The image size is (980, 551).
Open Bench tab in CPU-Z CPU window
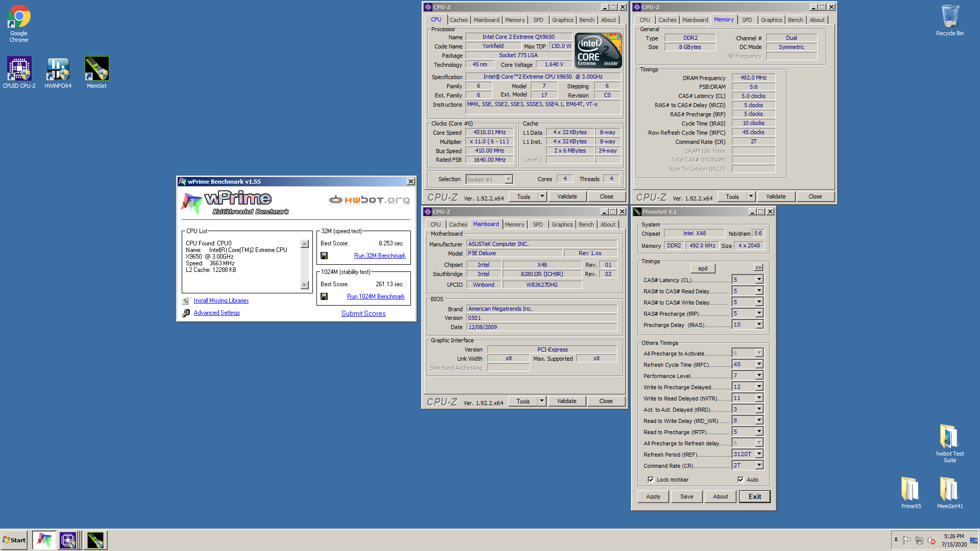coord(586,20)
